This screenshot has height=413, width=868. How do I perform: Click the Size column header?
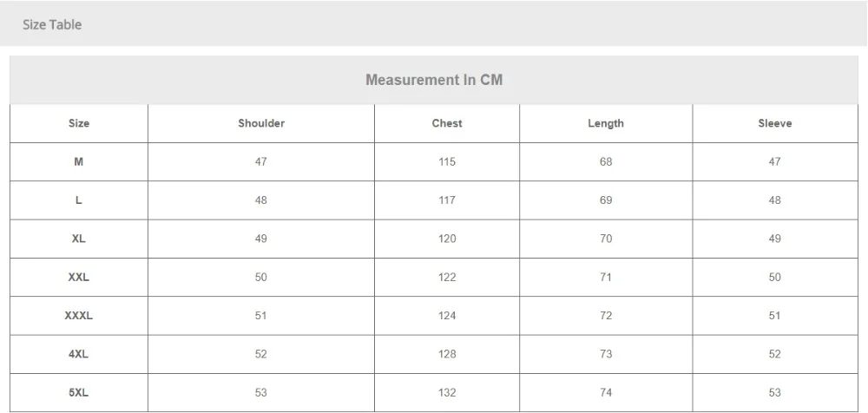coord(79,123)
